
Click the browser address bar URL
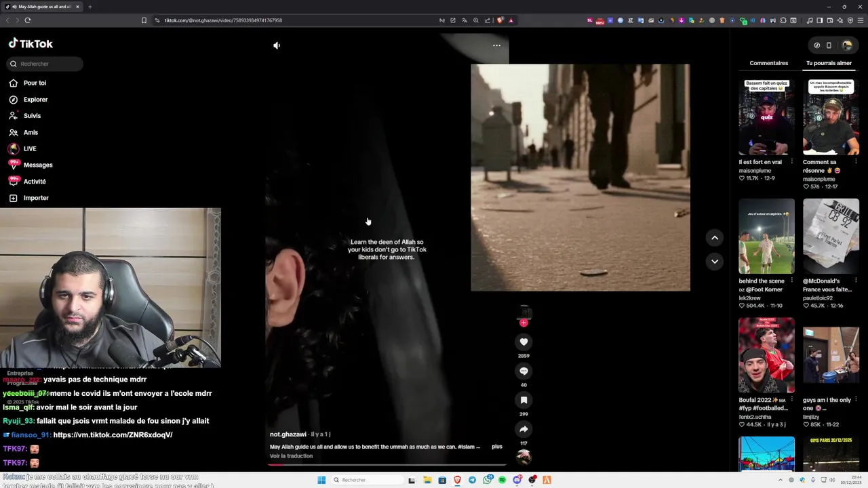point(223,20)
